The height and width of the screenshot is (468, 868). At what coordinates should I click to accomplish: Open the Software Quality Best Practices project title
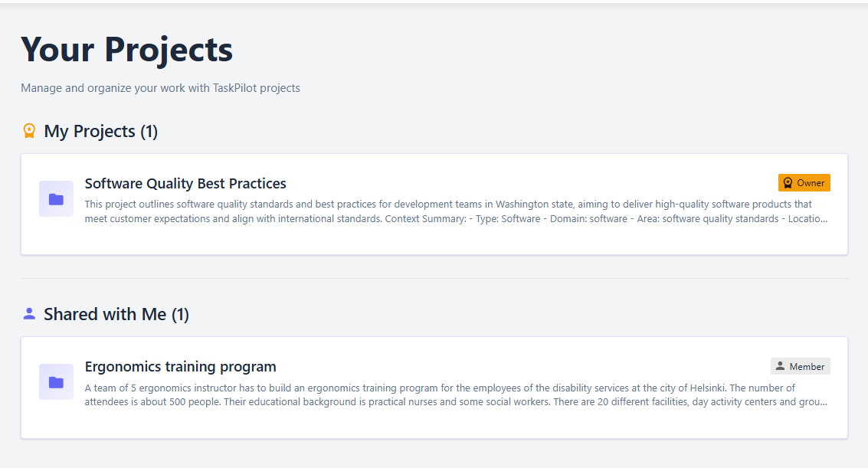pos(185,184)
